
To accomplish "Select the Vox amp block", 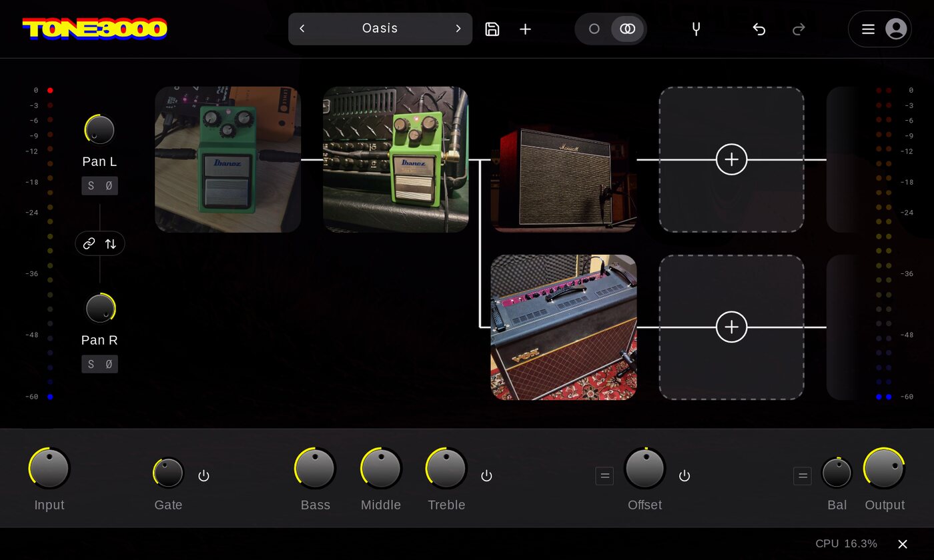I will point(564,327).
